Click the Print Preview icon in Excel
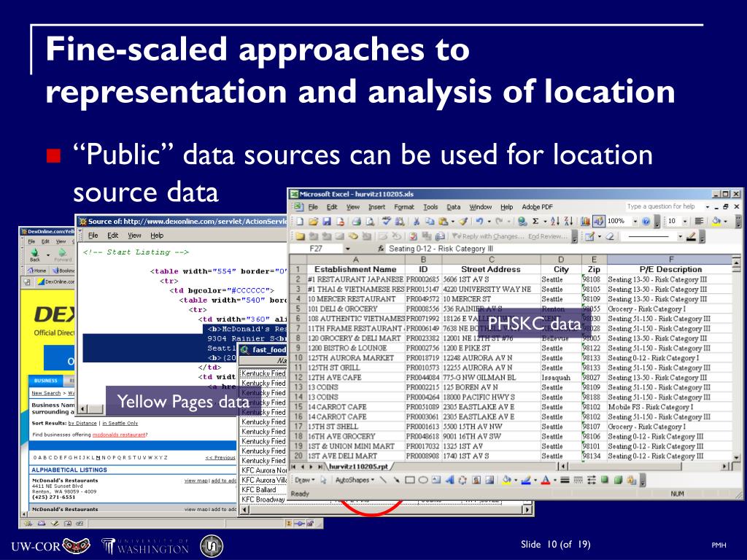The image size is (747, 560). [370, 222]
